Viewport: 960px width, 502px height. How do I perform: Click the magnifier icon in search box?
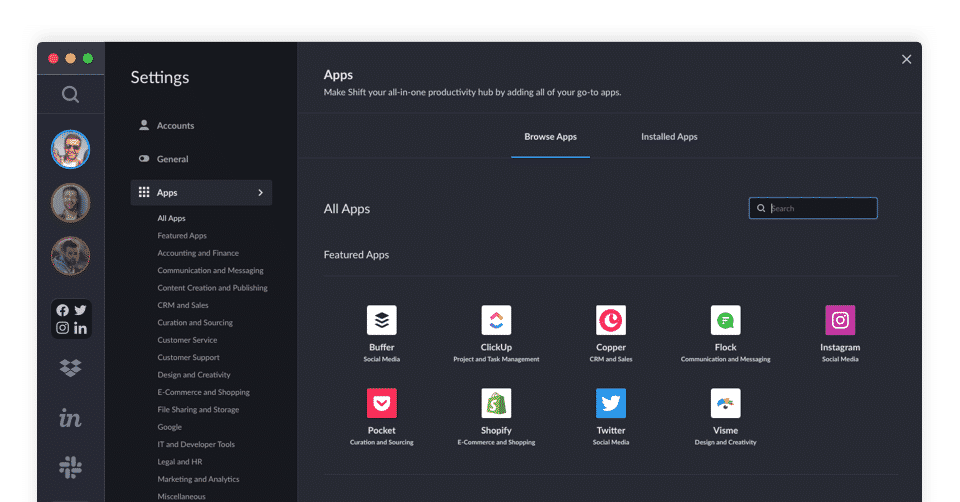point(761,208)
